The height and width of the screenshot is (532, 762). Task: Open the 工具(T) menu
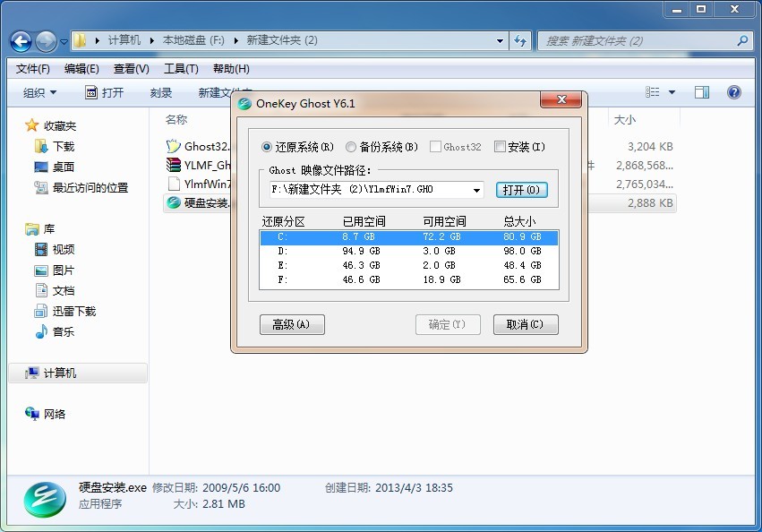point(178,68)
